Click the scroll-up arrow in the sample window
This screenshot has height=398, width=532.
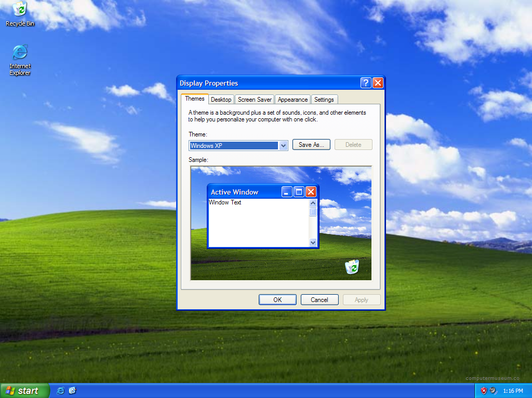coord(313,203)
